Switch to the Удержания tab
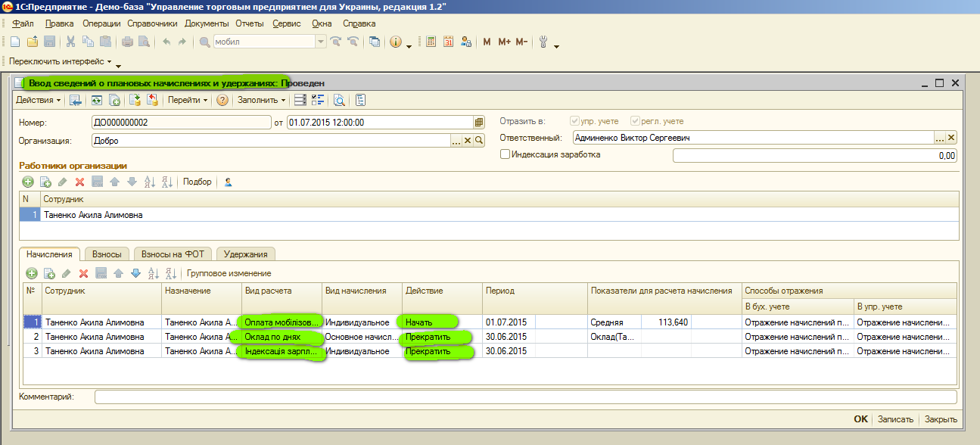 pos(246,254)
